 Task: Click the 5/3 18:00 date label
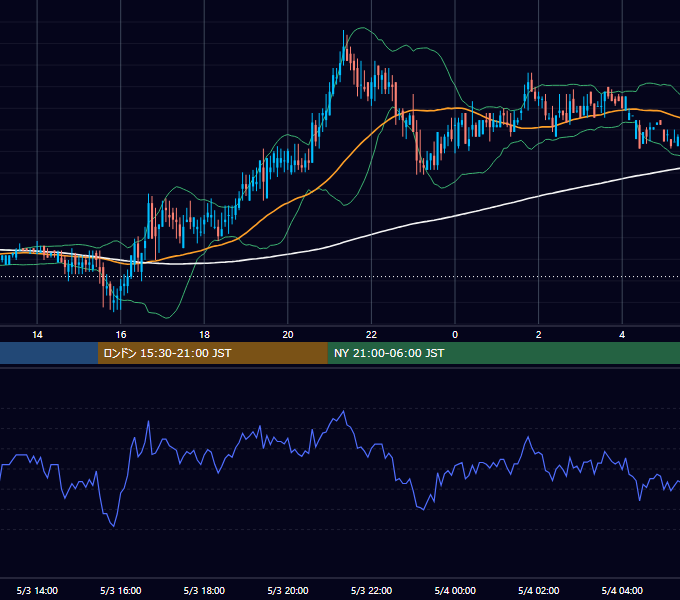[x=204, y=590]
